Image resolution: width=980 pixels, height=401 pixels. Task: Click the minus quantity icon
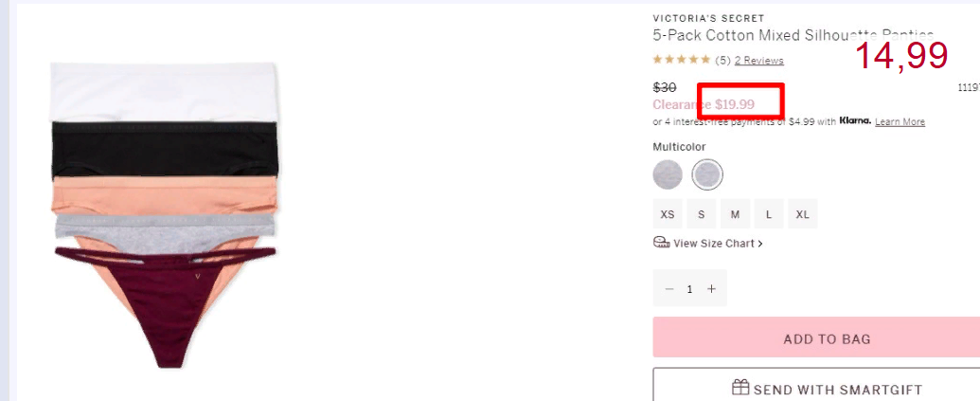669,289
